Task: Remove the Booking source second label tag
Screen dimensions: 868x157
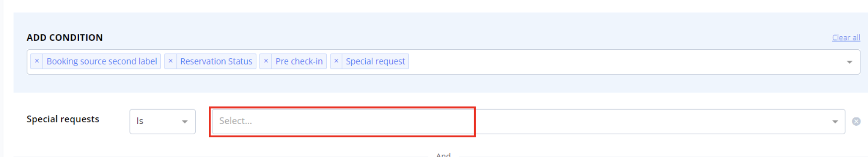Action: coord(37,61)
